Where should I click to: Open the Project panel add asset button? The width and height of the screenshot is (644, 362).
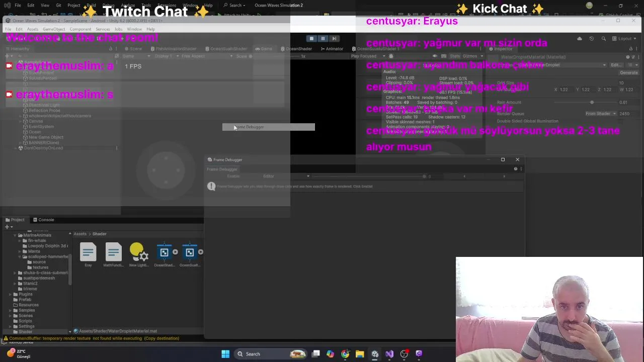tap(9, 227)
